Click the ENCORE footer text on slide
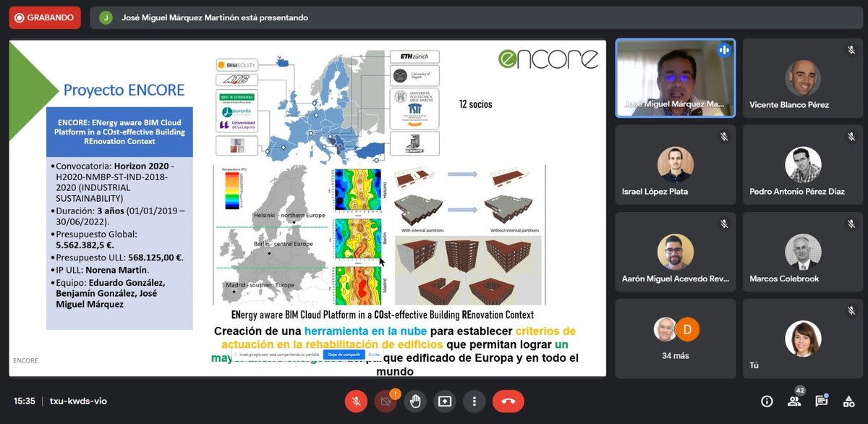 [26, 360]
